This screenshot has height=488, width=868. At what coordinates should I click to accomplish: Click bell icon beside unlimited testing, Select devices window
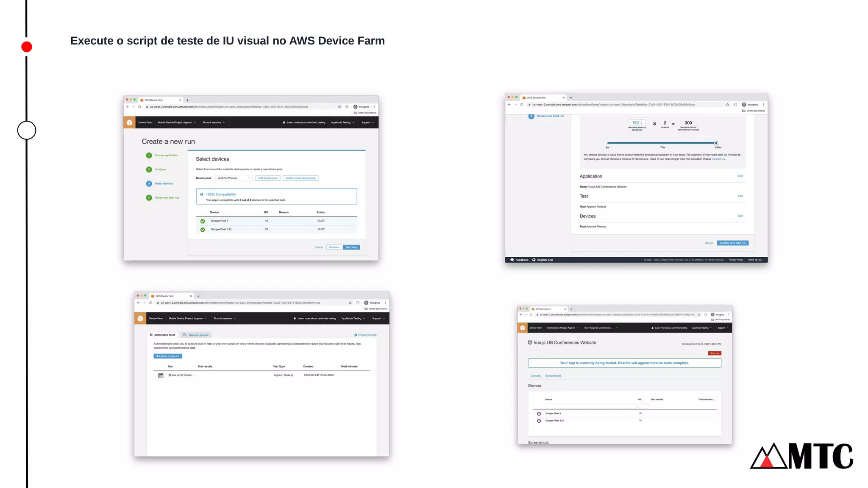(x=284, y=122)
